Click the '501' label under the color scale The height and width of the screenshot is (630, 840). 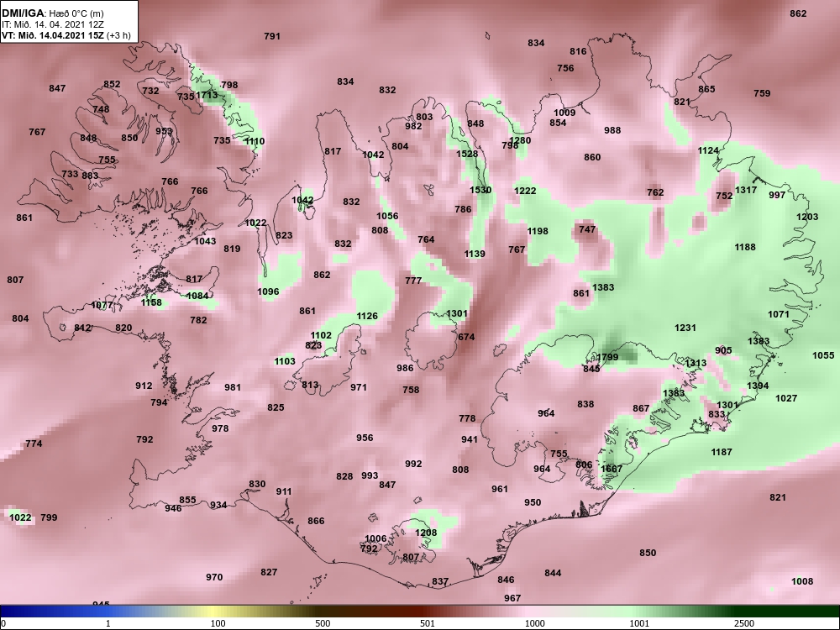427,623
